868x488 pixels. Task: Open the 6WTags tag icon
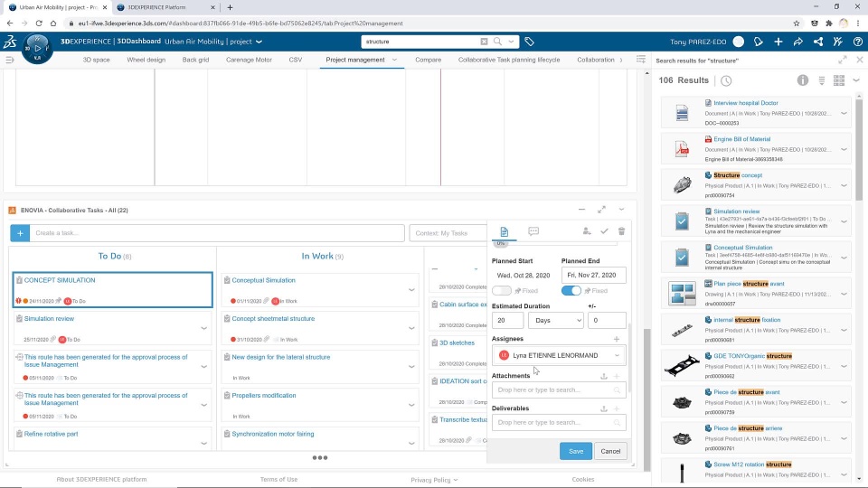click(x=529, y=42)
